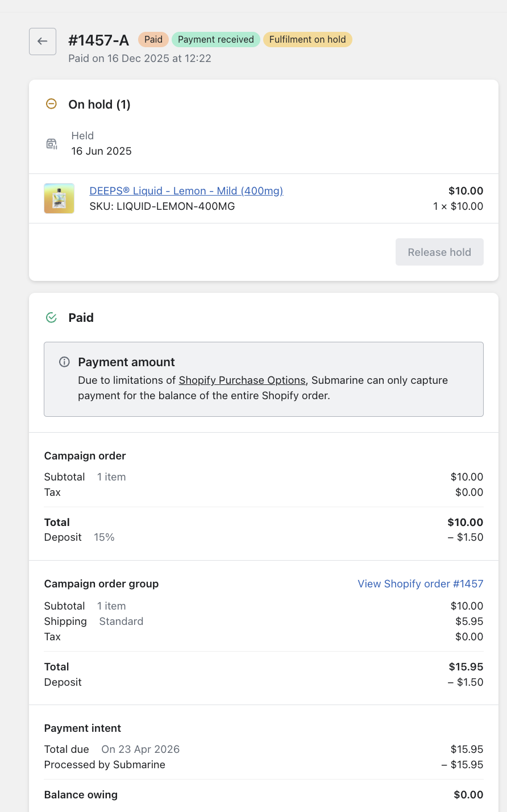Click the On hold (1) section heading

(99, 105)
